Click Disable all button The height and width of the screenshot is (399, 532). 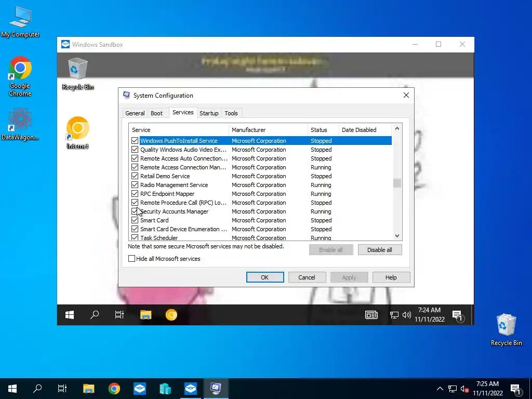click(x=380, y=250)
